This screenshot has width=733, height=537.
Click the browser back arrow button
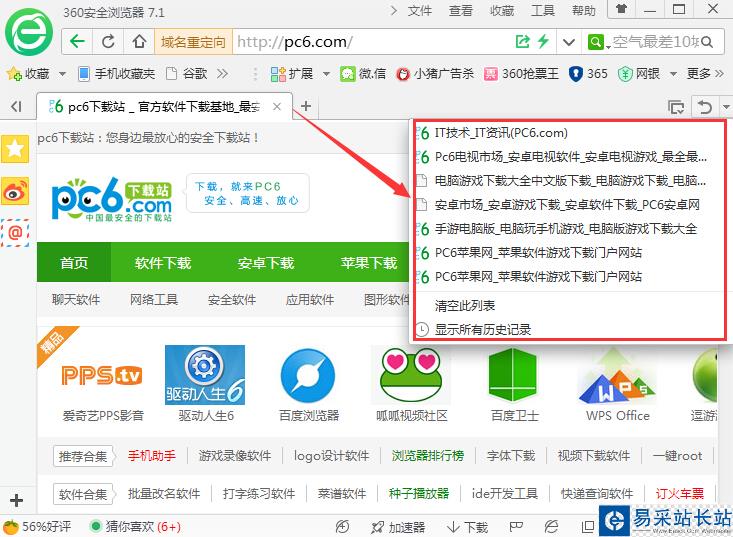(77, 42)
